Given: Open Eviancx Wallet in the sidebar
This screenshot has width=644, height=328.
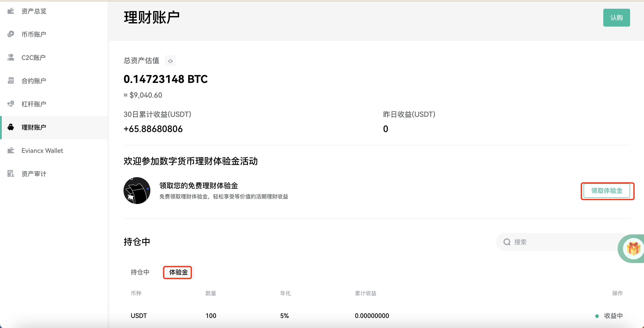Looking at the screenshot, I should click(x=54, y=151).
